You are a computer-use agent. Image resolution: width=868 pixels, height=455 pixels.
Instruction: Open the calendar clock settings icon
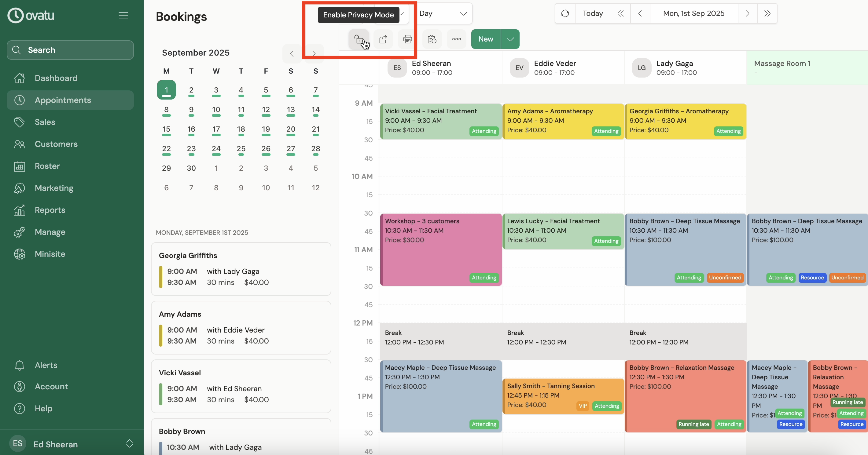click(432, 39)
